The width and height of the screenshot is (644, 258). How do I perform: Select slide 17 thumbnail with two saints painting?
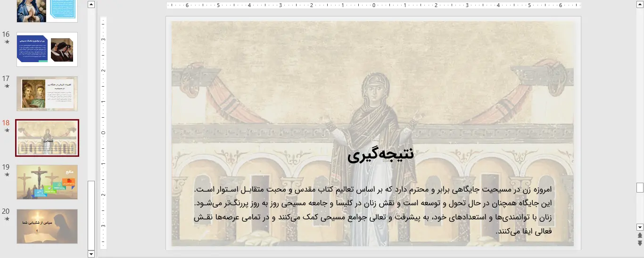[47, 94]
